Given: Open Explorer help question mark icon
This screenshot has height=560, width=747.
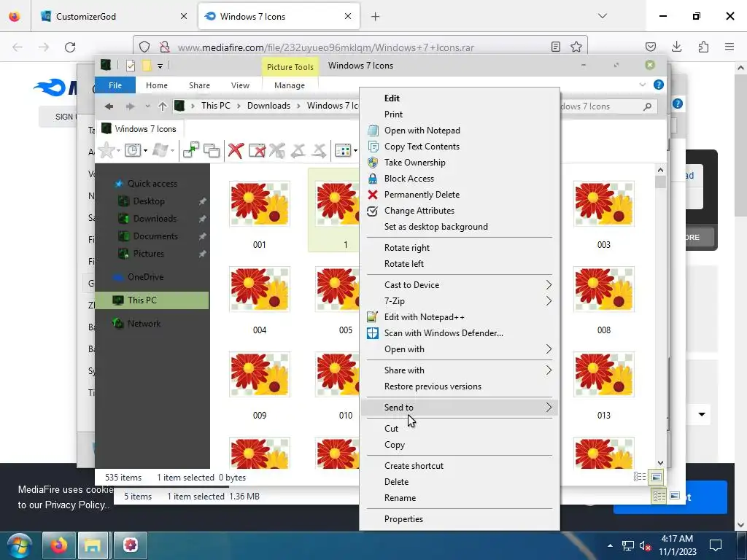Looking at the screenshot, I should (x=659, y=85).
